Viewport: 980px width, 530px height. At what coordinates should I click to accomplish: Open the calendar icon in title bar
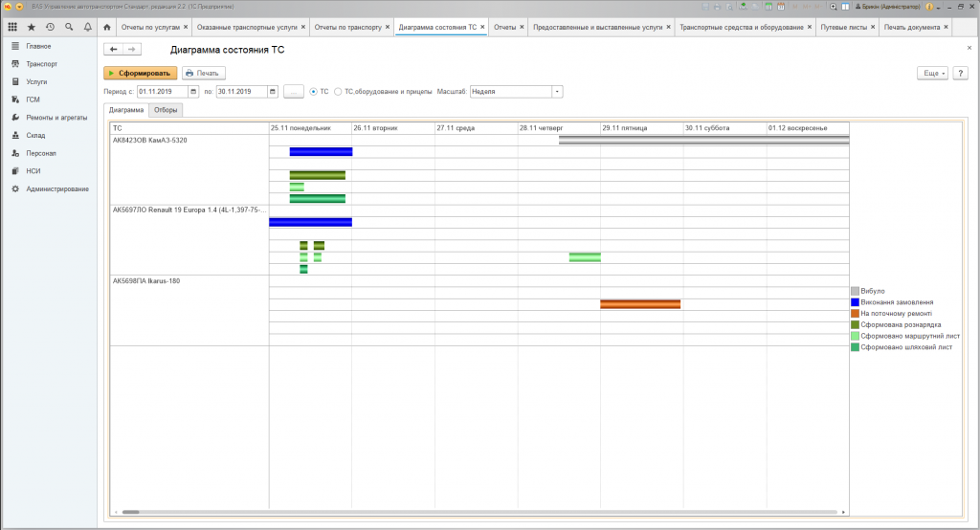[781, 7]
